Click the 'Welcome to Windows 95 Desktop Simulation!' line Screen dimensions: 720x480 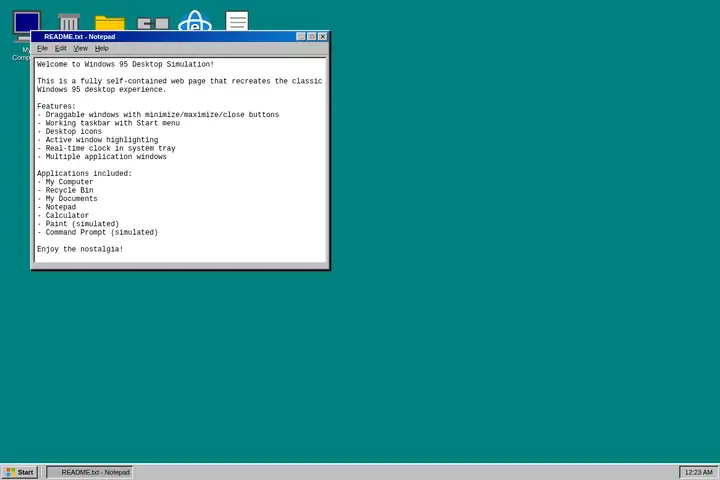125,64
